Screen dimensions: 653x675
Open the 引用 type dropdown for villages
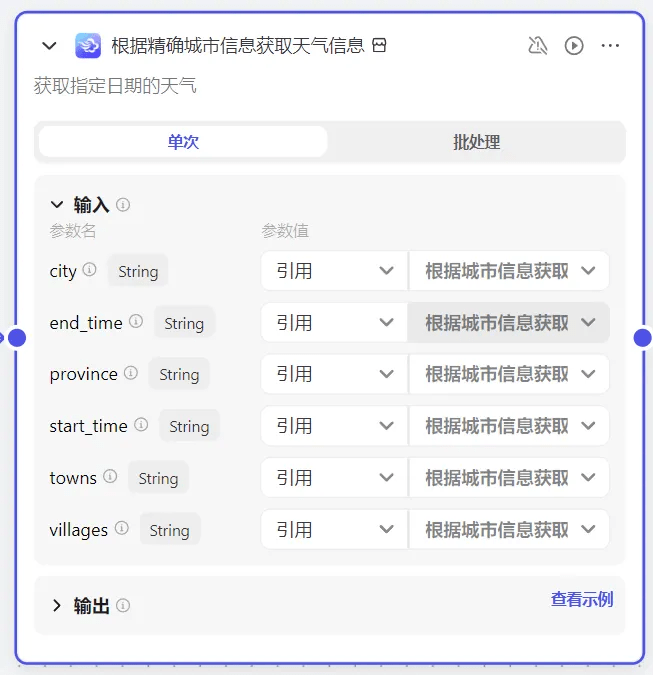point(334,529)
